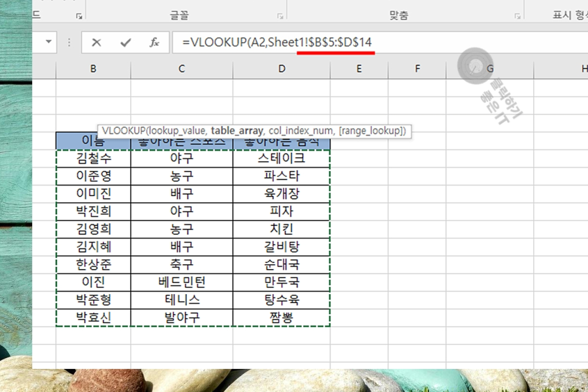Click lookup_value in the VLOOKUP tooltip
588x392 pixels.
click(x=177, y=131)
